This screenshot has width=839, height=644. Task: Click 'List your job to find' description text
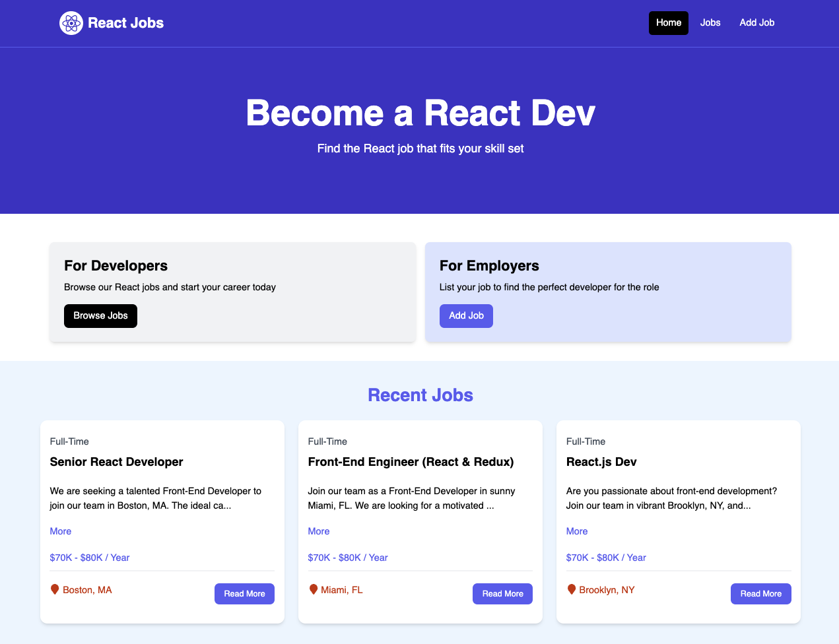pos(549,288)
